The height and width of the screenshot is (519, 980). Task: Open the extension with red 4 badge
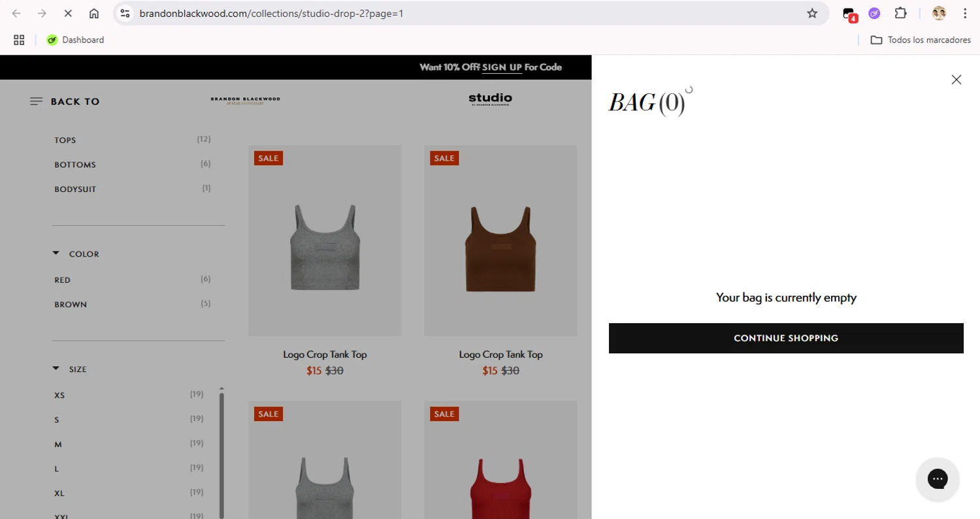849,14
